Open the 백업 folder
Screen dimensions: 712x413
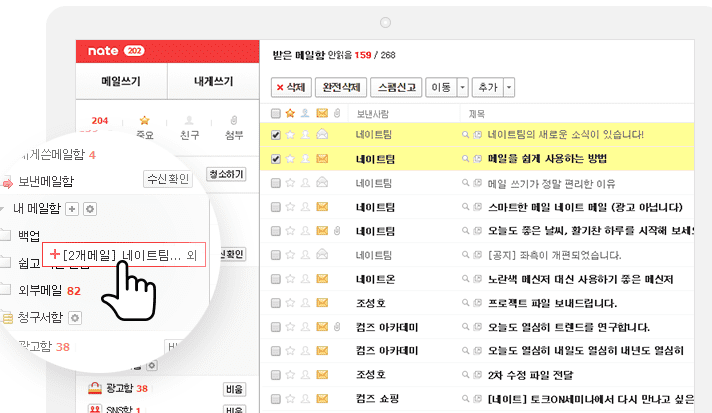29,236
